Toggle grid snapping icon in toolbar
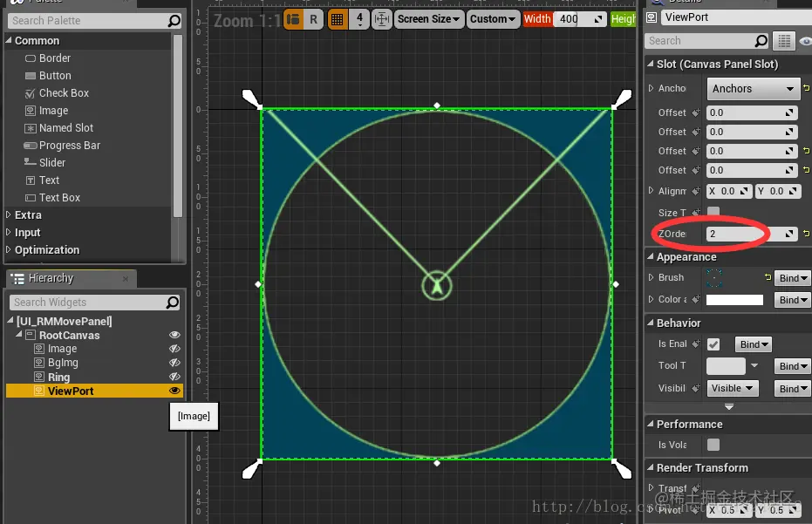 [x=338, y=20]
